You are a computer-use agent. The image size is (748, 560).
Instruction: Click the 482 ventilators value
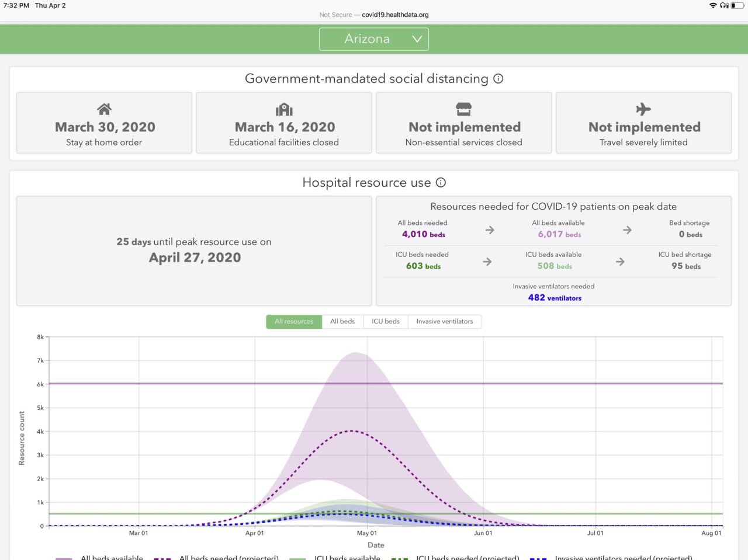[555, 298]
